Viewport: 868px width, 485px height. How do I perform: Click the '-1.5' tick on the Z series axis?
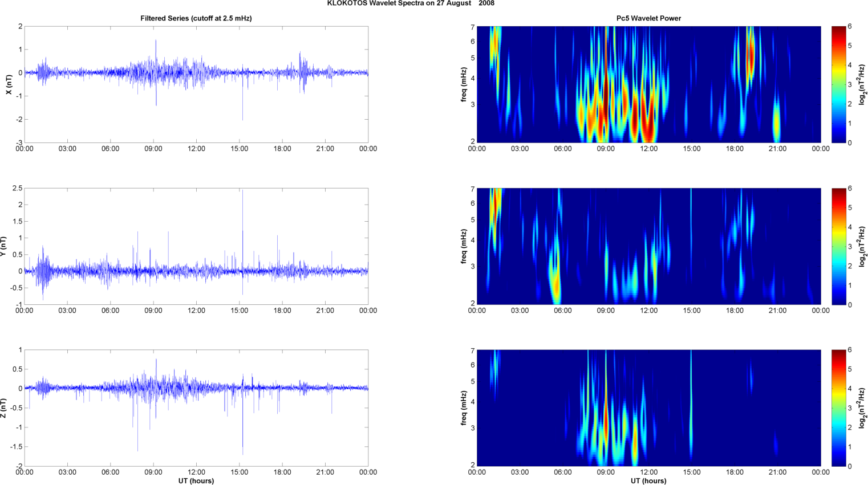coord(17,447)
